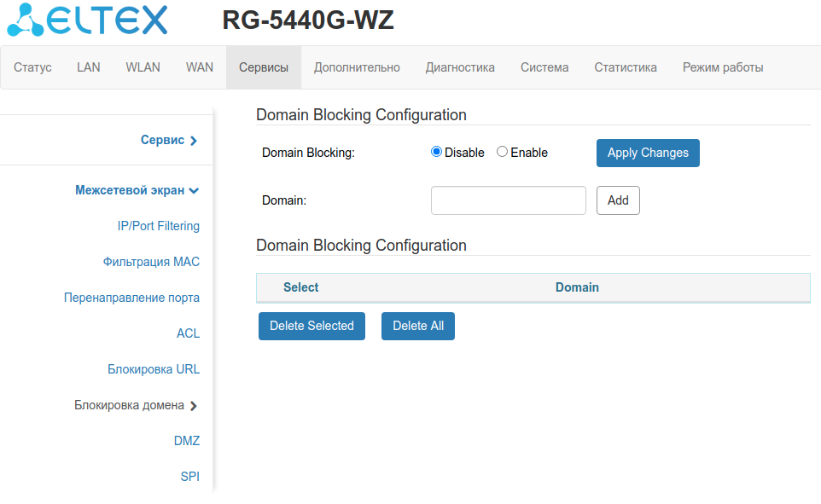Viewport: 821px width, 504px height.
Task: Select the Disable radio button
Action: coord(437,152)
